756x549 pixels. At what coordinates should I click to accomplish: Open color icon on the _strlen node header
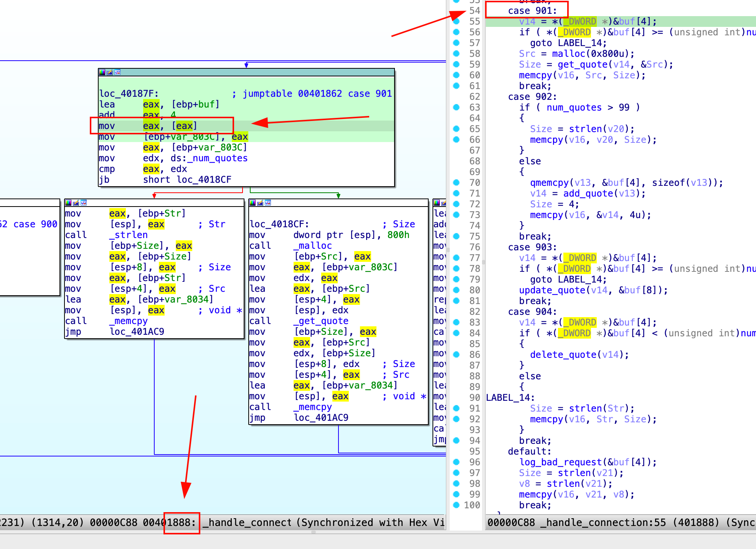tap(68, 203)
